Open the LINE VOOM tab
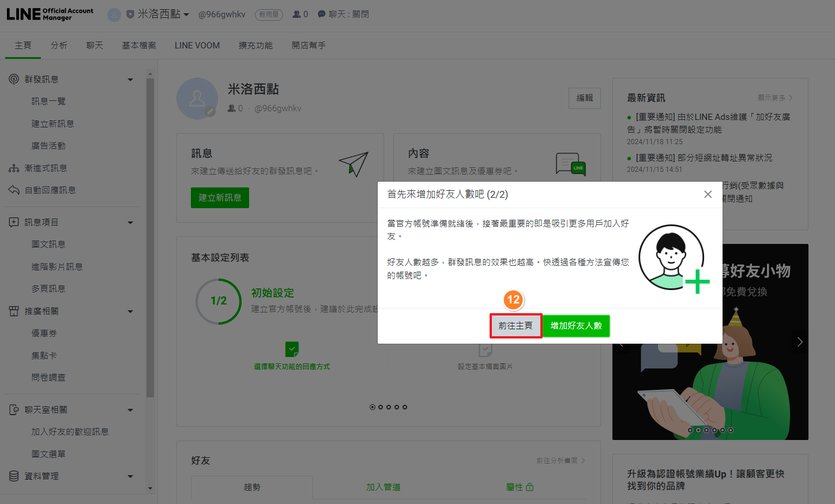Screen dimensions: 835x504 coord(197,46)
